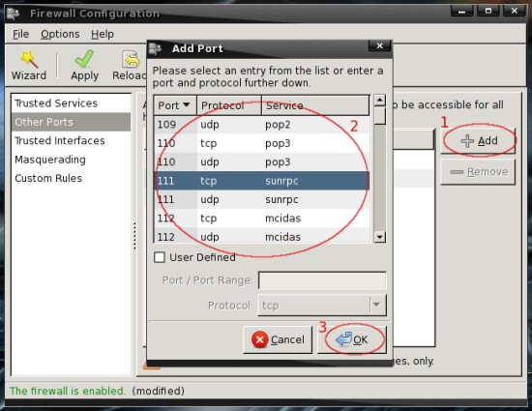Click the red Cancel button
The image size is (532, 411).
(x=278, y=339)
